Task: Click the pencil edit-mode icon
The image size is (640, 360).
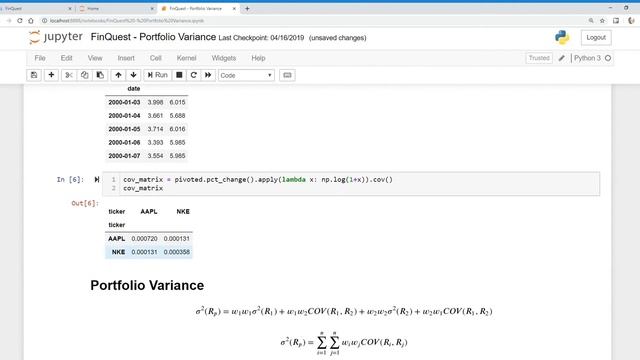Action: [562, 58]
